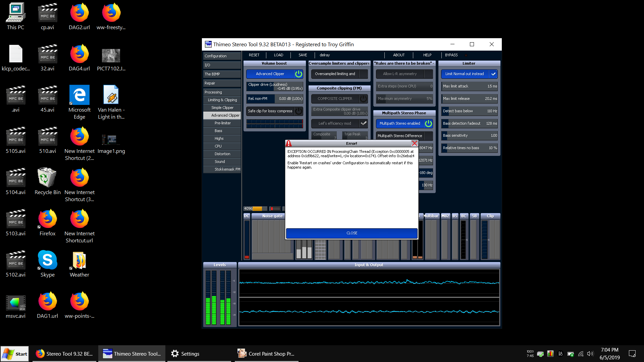Open Van Halen audio file icon
644x362 pixels.
[111, 102]
